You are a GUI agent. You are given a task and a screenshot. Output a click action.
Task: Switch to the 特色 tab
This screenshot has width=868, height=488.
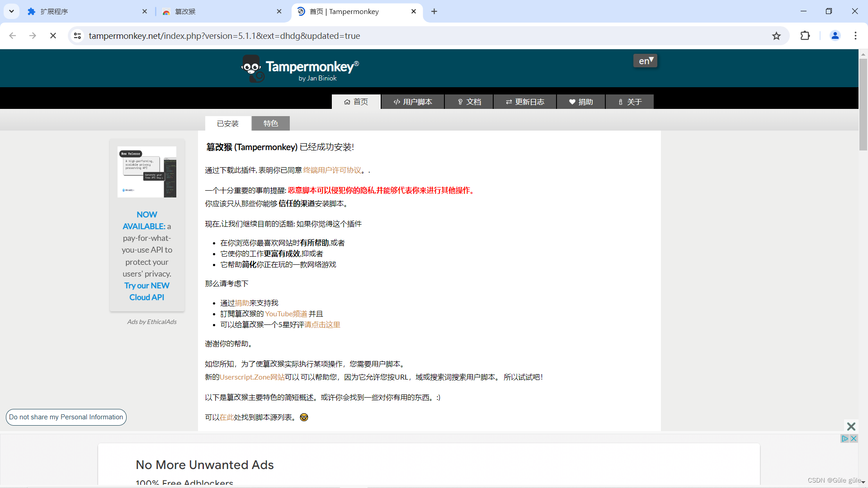(x=271, y=123)
